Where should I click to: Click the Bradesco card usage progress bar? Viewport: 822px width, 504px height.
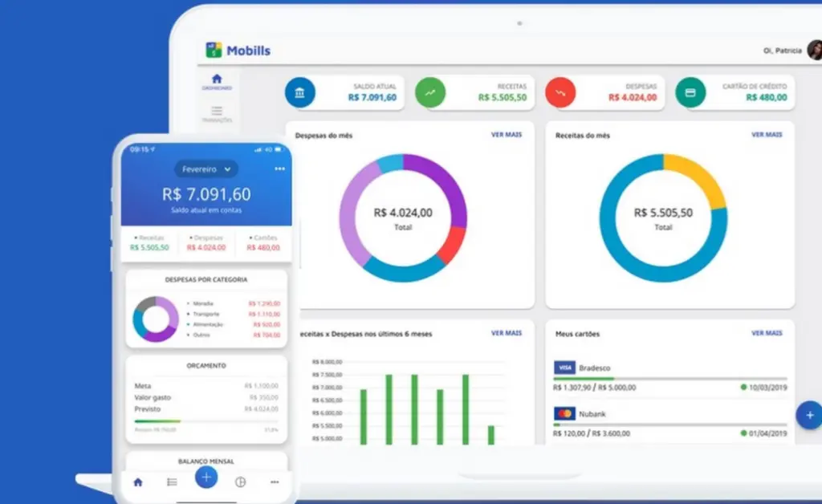670,378
